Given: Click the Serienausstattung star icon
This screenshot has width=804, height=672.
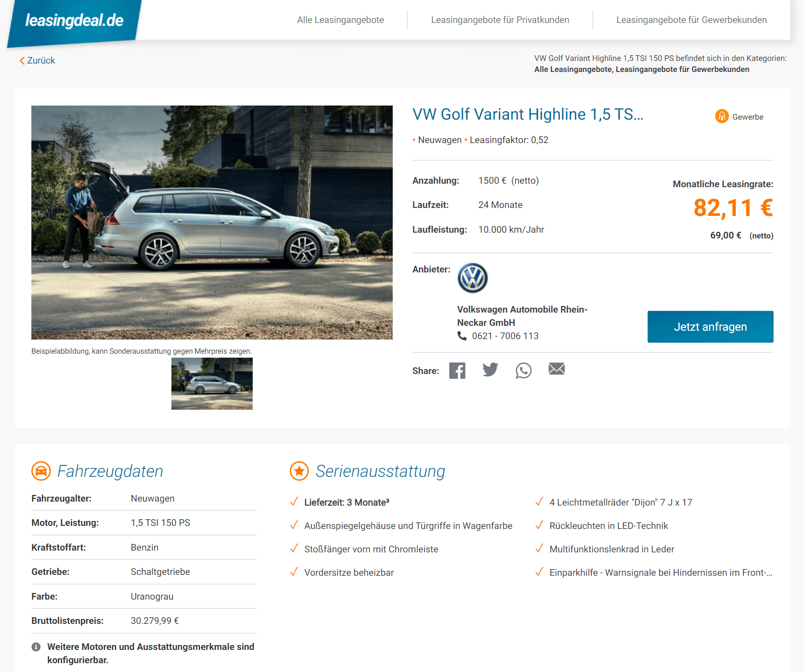Looking at the screenshot, I should click(299, 471).
